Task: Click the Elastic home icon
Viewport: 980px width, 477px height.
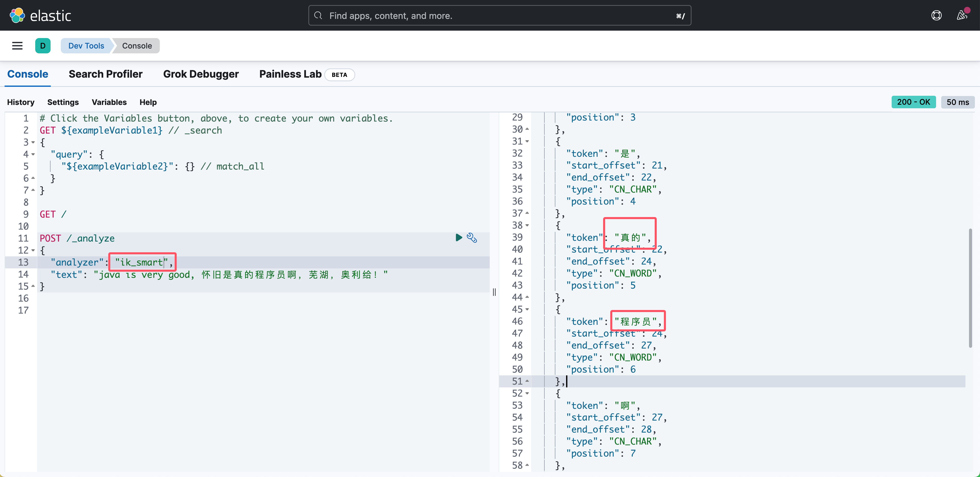Action: pos(17,15)
